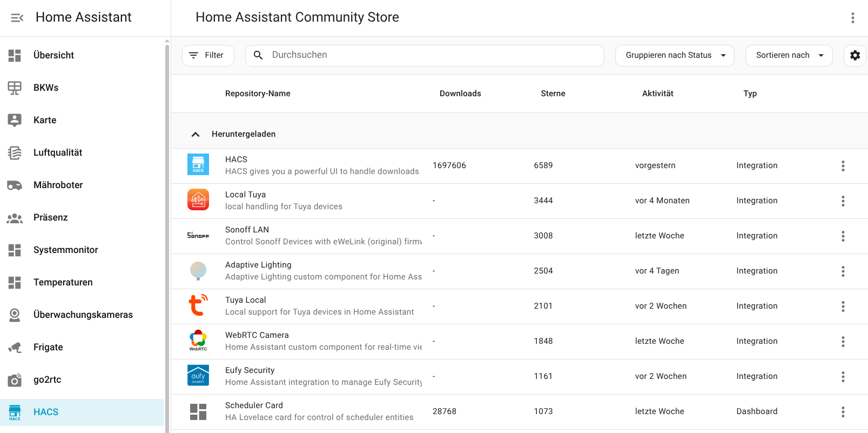Open the HACS repository entry
Screen dimensions: 868x433
(520, 166)
